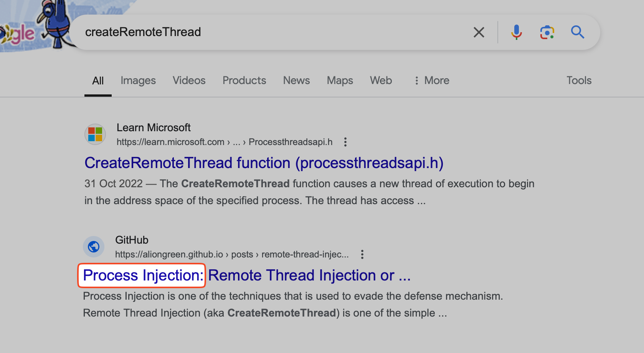Open three-dot options for GitHub result
This screenshot has width=644, height=353.
click(x=362, y=254)
